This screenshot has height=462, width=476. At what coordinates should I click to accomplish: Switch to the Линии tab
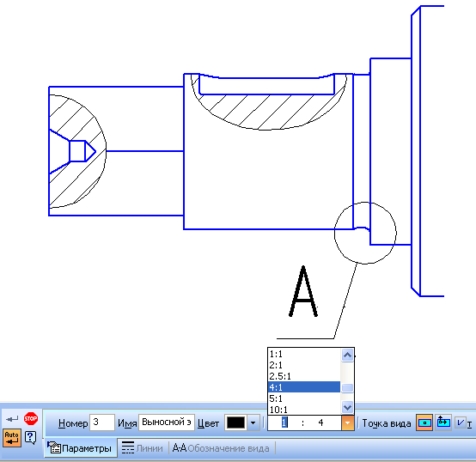[143, 448]
